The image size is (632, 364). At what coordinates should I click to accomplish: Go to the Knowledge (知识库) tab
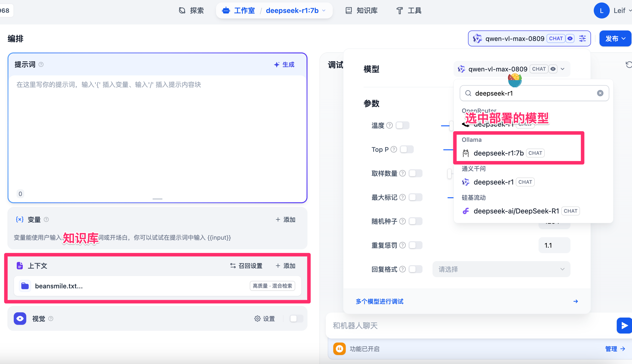pyautogui.click(x=361, y=10)
